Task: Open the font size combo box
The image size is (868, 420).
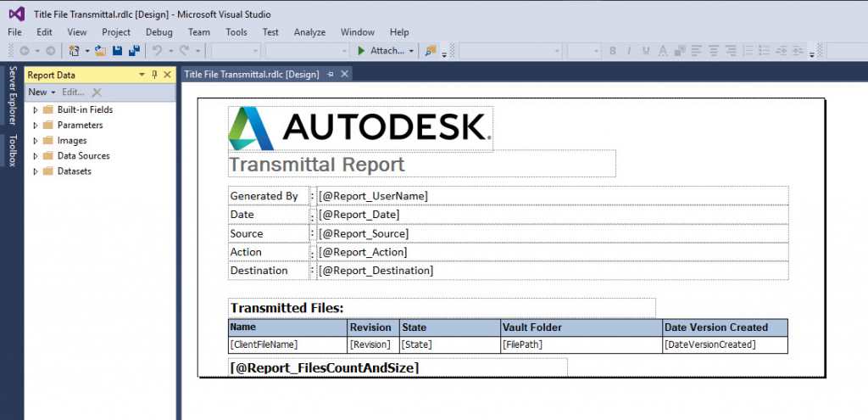Action: tap(583, 51)
